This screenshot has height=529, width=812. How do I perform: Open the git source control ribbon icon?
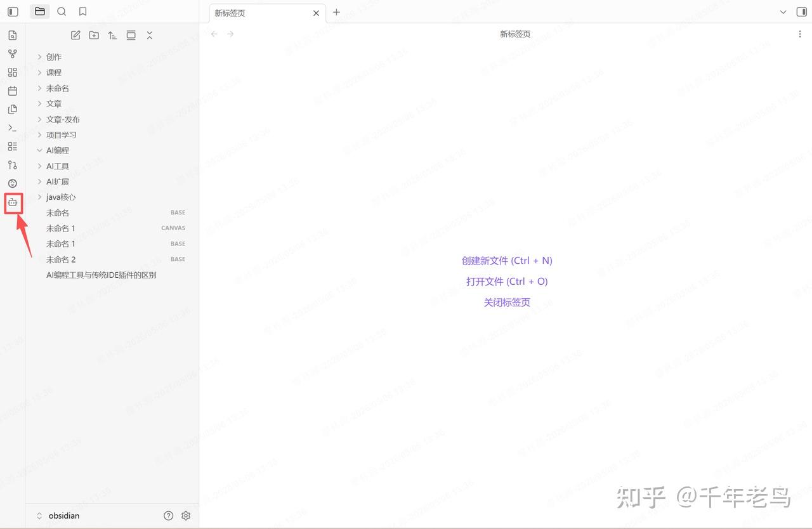13,165
